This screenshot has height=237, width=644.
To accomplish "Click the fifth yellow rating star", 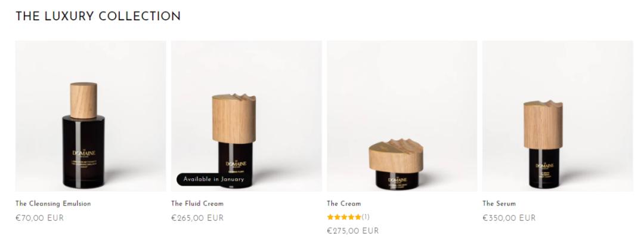I will coord(358,217).
